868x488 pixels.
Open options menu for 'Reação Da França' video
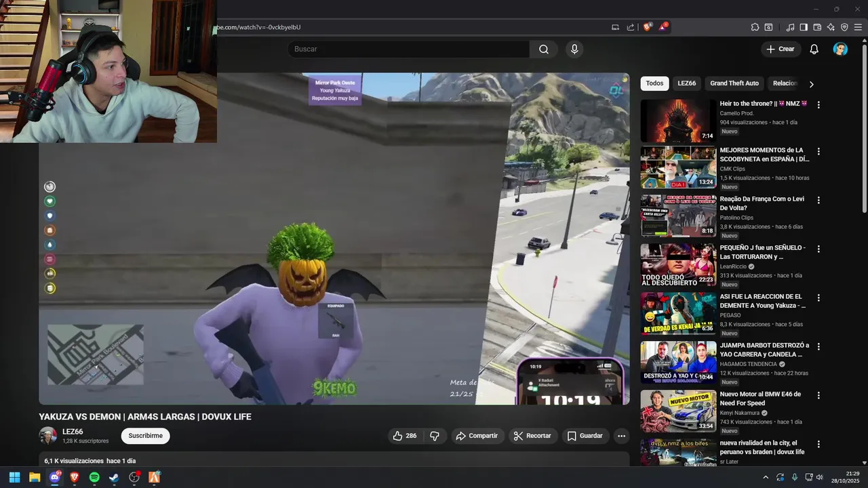point(818,200)
